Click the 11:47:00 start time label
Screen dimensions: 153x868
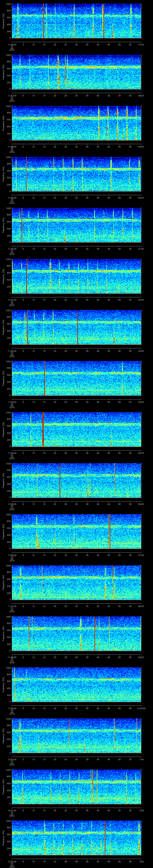12,96
